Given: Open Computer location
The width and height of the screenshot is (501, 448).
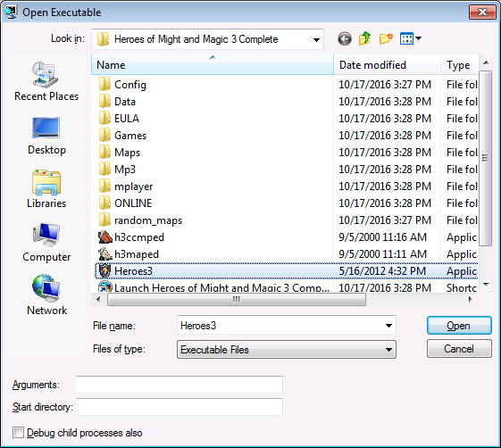Looking at the screenshot, I should (x=46, y=243).
